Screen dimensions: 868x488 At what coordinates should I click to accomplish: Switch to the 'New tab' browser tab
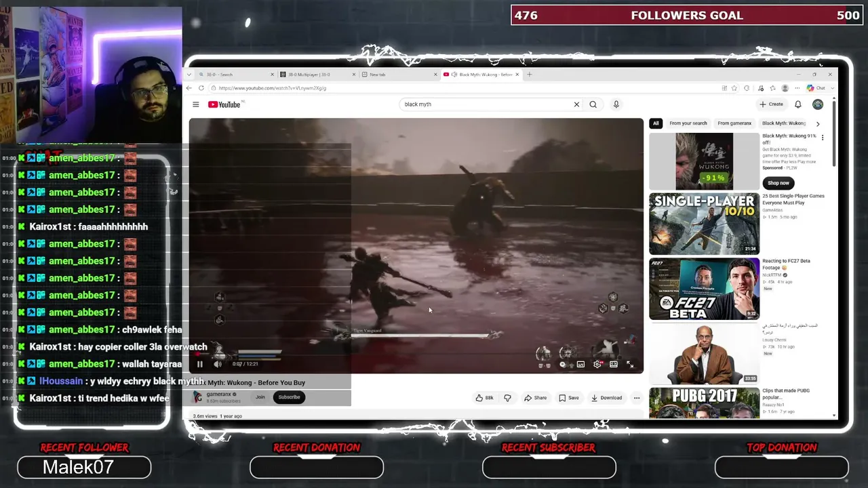pos(399,75)
